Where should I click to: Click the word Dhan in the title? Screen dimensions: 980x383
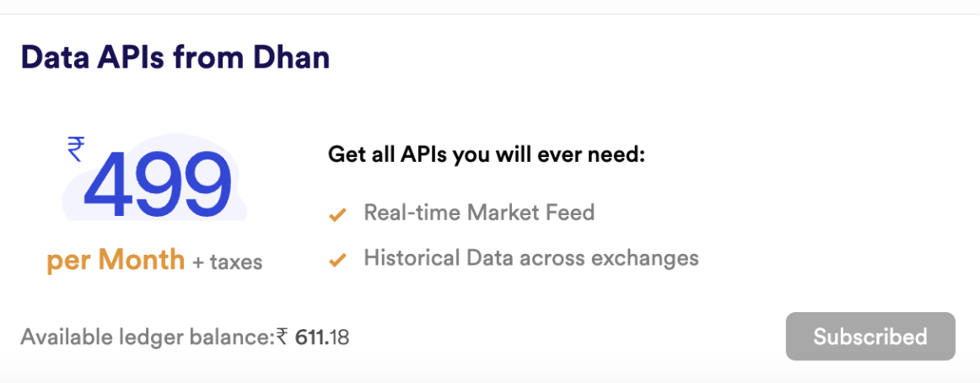(x=291, y=57)
